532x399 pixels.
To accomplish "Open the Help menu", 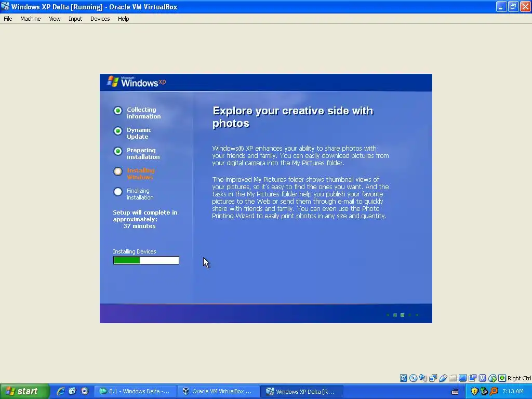I will pos(124,19).
